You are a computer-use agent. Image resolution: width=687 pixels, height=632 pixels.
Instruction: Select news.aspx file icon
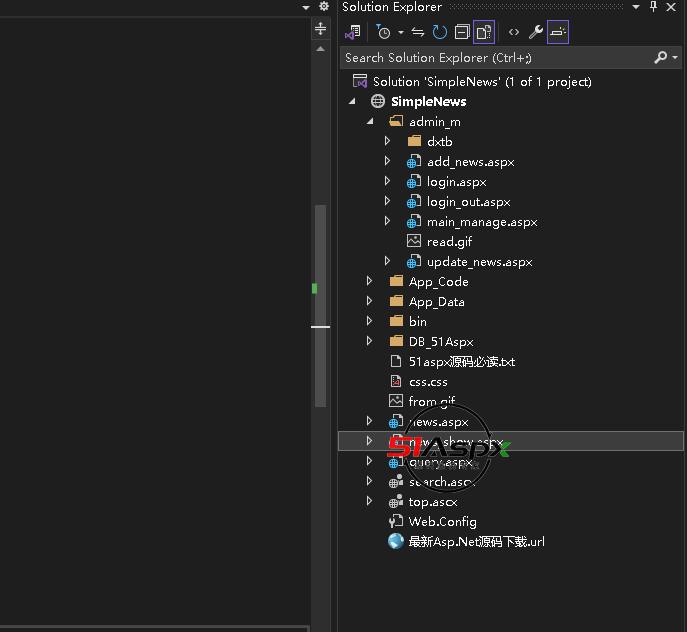396,422
